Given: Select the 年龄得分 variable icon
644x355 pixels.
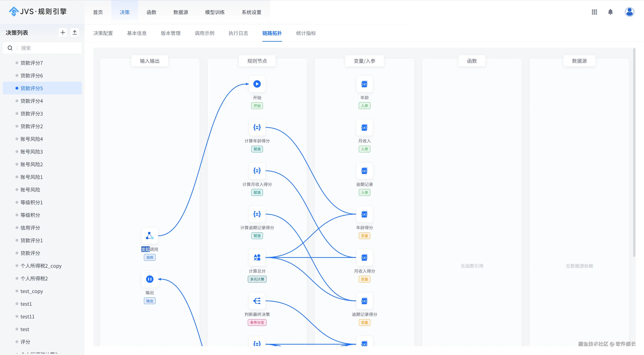Looking at the screenshot, I should click(x=365, y=214).
